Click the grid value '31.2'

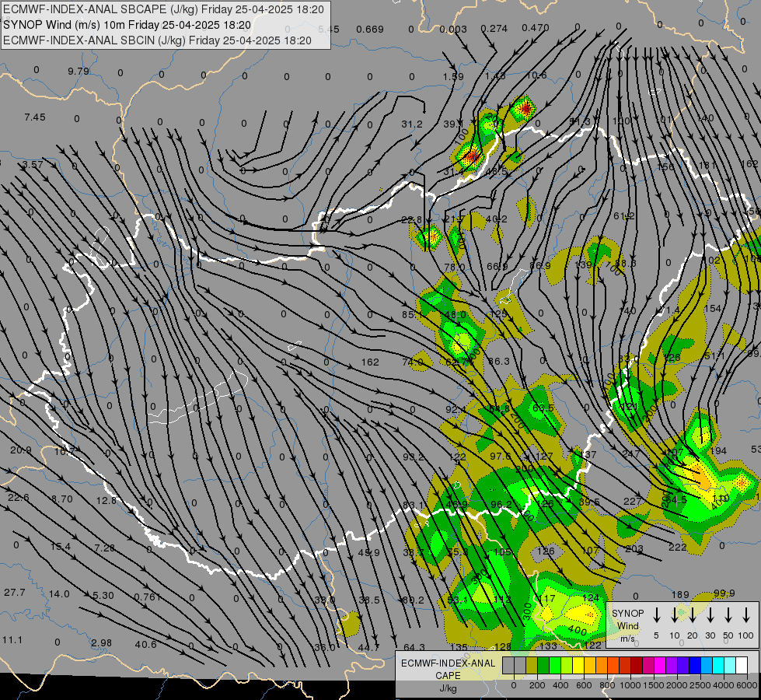[x=411, y=124]
